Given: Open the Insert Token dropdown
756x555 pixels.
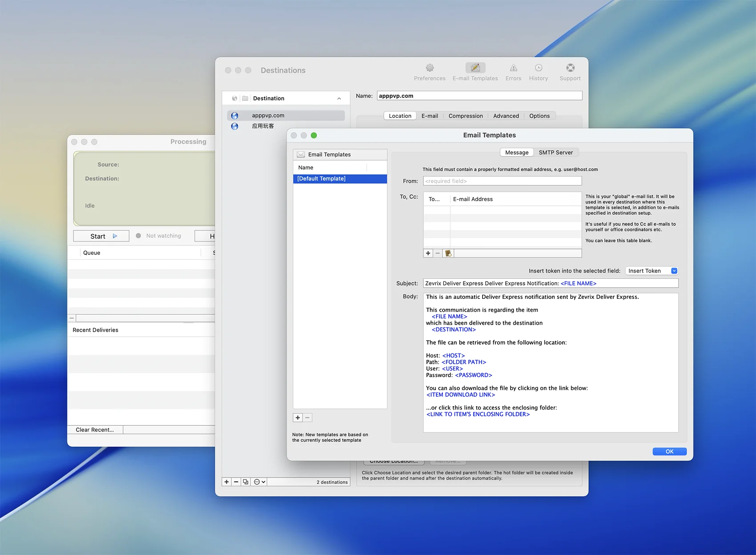Looking at the screenshot, I should [x=651, y=271].
